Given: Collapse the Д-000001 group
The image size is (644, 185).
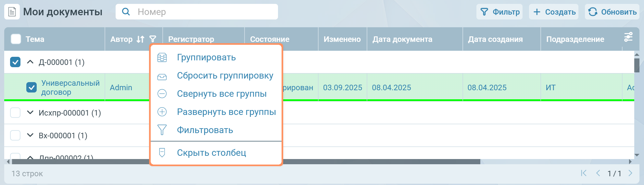Looking at the screenshot, I should coord(30,62).
